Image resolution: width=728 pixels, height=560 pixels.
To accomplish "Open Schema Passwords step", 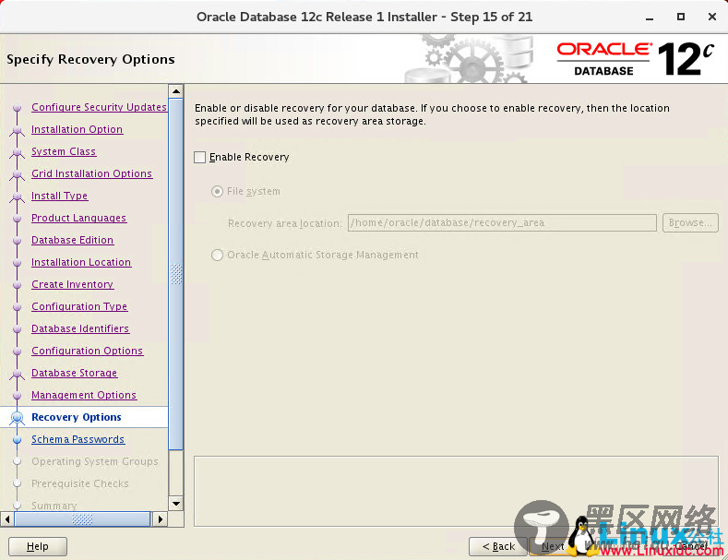I will pos(78,439).
